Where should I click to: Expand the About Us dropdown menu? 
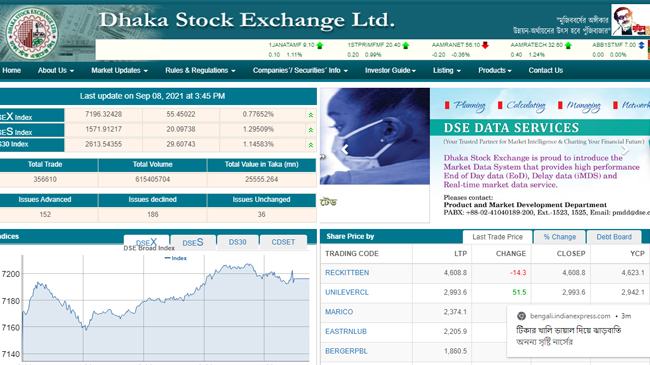(56, 71)
